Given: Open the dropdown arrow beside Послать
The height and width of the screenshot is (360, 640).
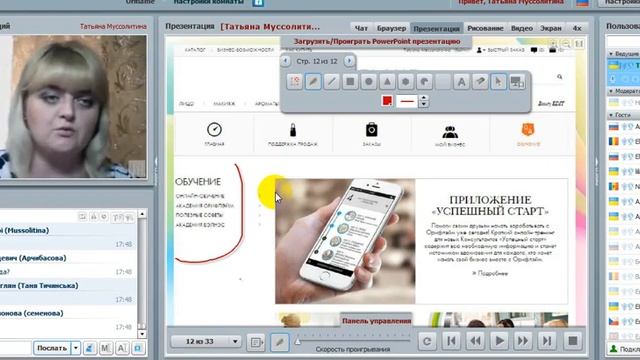Looking at the screenshot, I should (76, 348).
